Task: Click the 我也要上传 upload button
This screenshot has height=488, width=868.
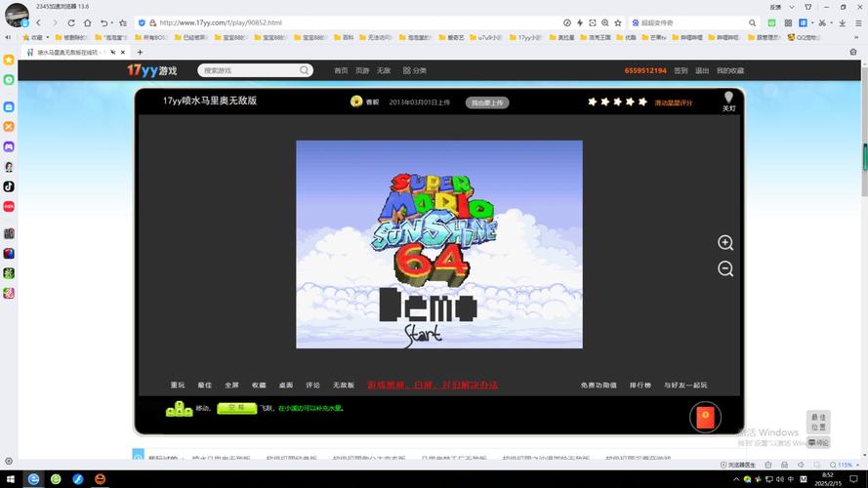Action: pyautogui.click(x=487, y=102)
